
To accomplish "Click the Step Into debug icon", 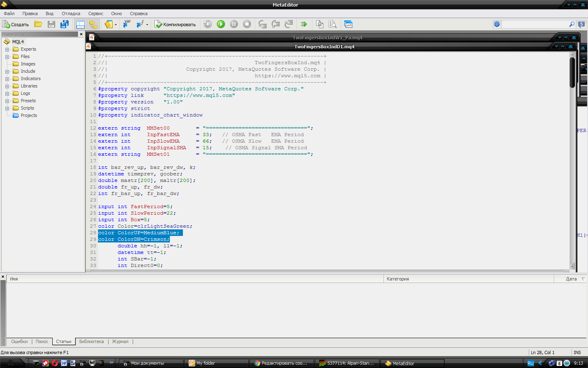I will 263,25.
